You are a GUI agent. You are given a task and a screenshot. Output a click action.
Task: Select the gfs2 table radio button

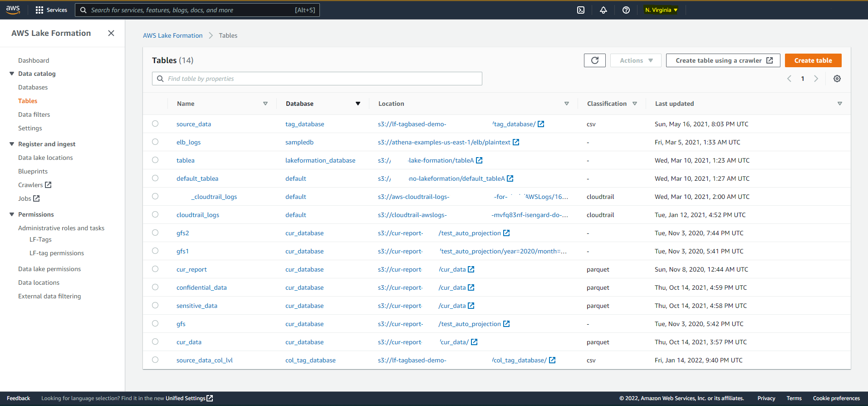pos(155,233)
